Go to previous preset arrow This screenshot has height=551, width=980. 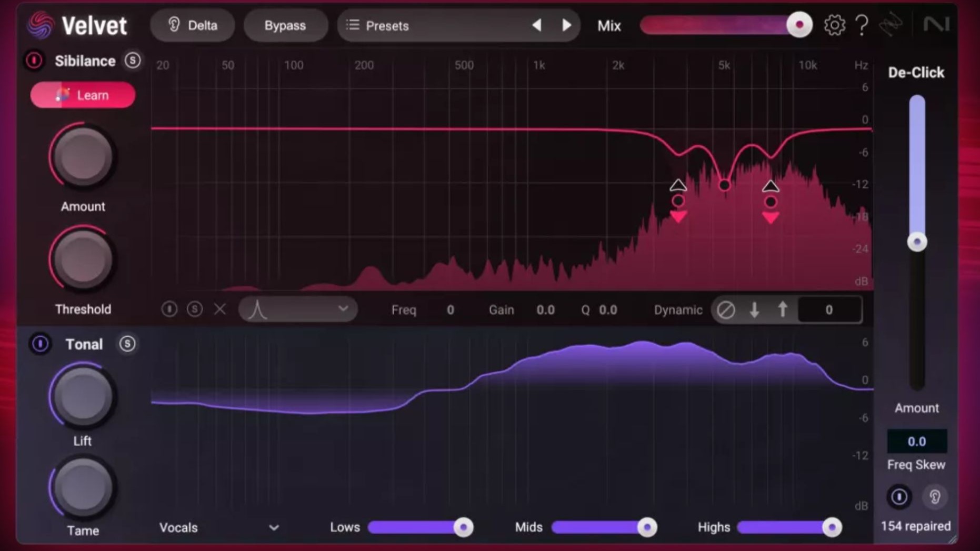tap(536, 25)
